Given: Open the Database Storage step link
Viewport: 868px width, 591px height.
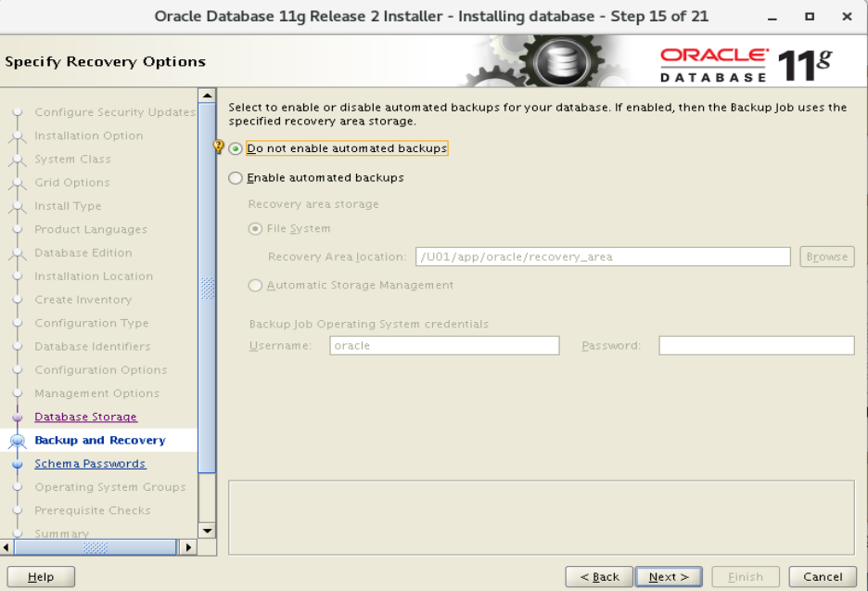Looking at the screenshot, I should click(86, 417).
